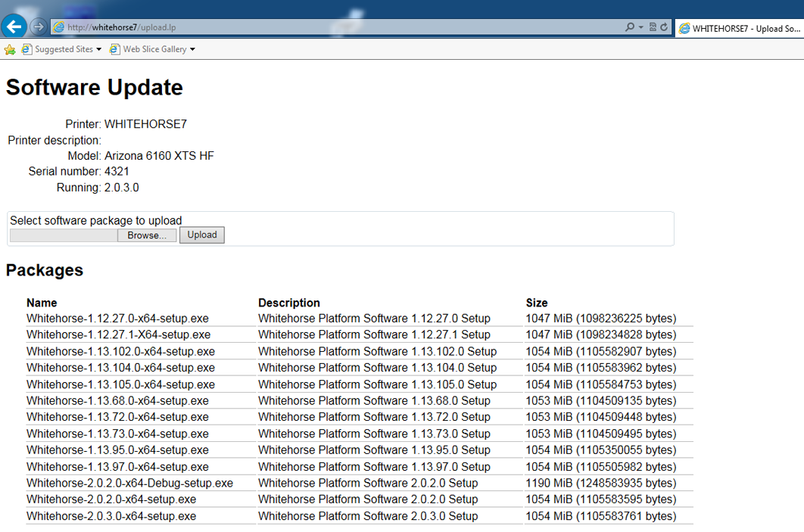Select package Whitehorse-2.0.3.0-x64-setup.exe
Viewport: 804px width, 532px height.
111,516
